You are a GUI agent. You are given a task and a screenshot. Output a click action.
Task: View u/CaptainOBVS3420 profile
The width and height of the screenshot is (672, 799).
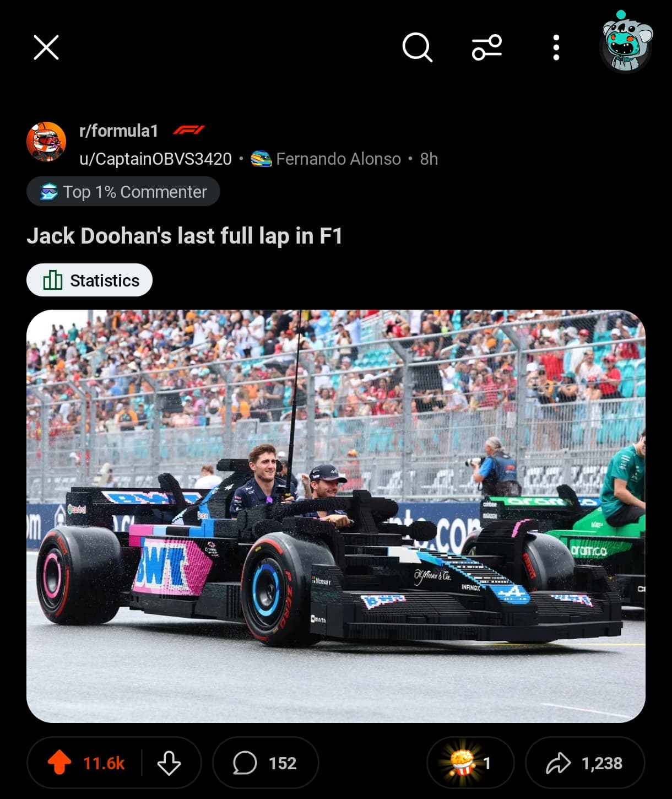click(x=155, y=159)
